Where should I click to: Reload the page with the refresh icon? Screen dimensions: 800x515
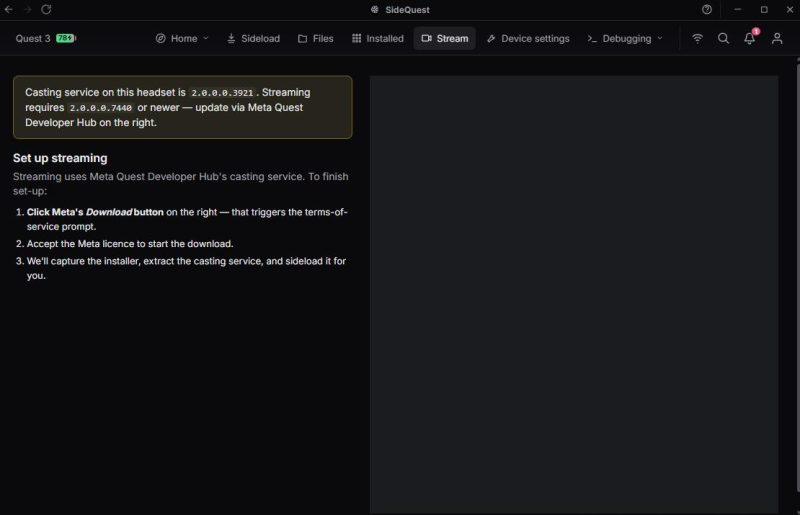(x=46, y=10)
